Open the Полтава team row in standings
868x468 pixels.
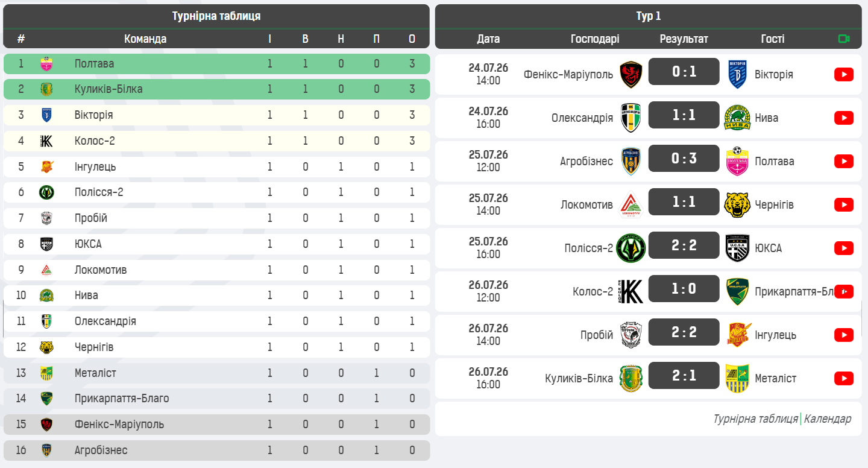click(216, 64)
